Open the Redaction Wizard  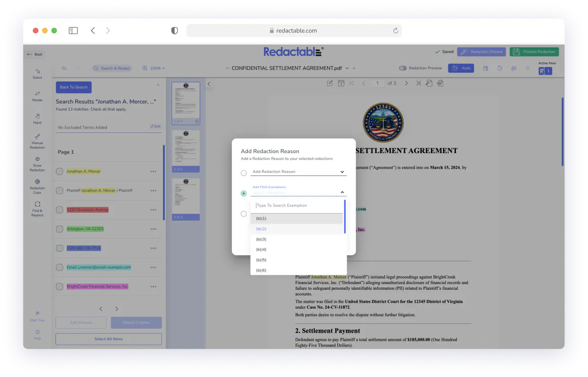pyautogui.click(x=481, y=52)
